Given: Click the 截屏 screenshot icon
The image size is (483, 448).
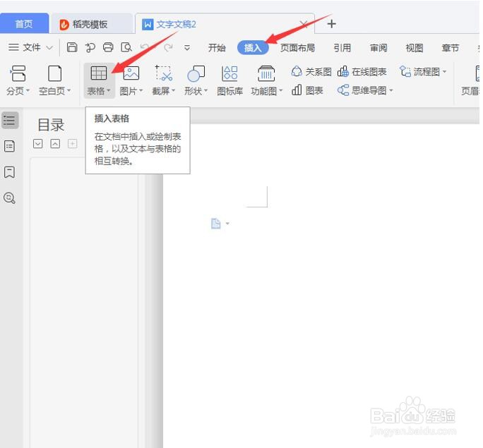Looking at the screenshot, I should coord(164,73).
